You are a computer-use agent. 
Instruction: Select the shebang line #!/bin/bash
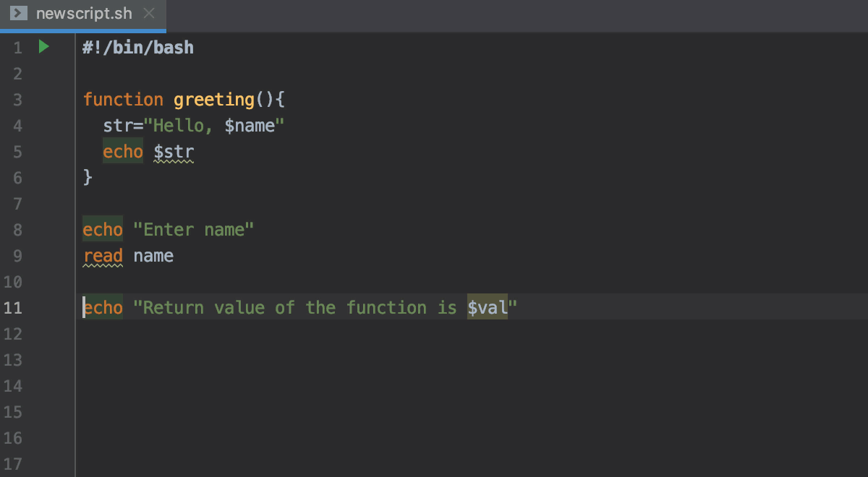coord(137,48)
